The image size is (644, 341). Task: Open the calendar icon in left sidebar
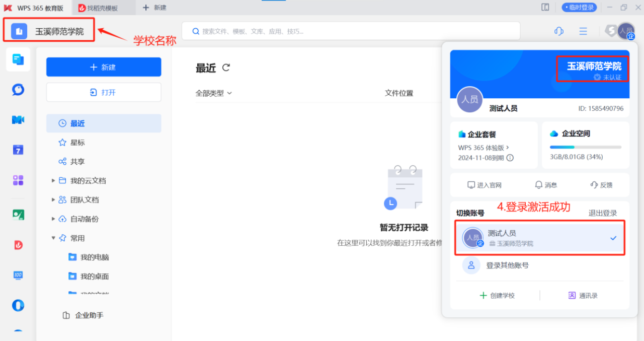(x=18, y=150)
